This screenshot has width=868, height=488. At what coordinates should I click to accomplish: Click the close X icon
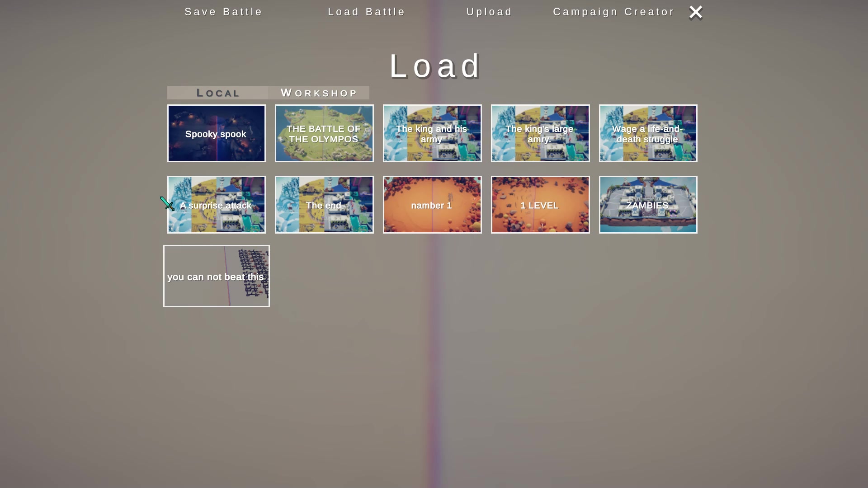click(x=695, y=12)
